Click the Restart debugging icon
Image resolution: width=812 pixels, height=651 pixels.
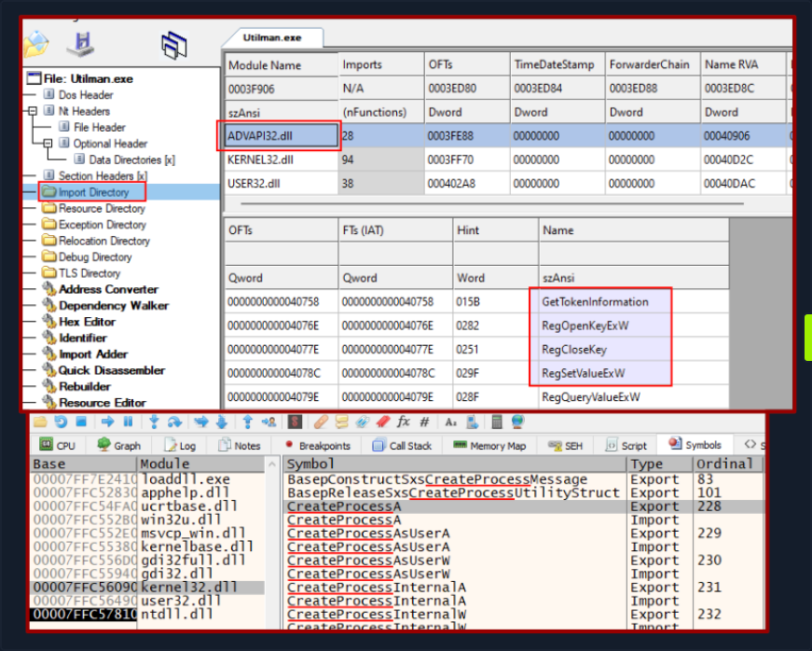coord(62,422)
